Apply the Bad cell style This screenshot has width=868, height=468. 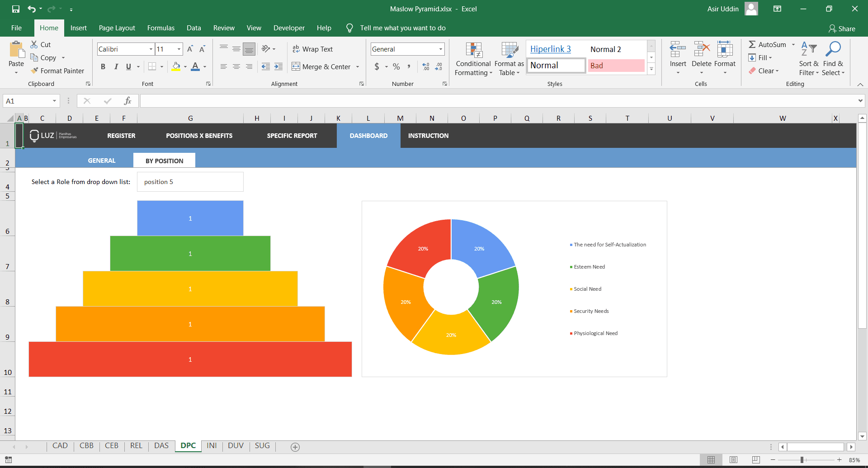pos(616,66)
